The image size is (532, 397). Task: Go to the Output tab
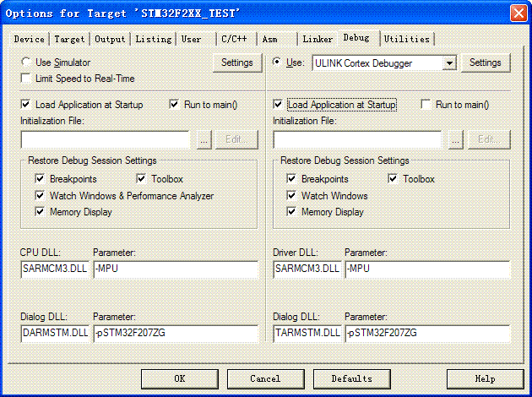pos(110,39)
